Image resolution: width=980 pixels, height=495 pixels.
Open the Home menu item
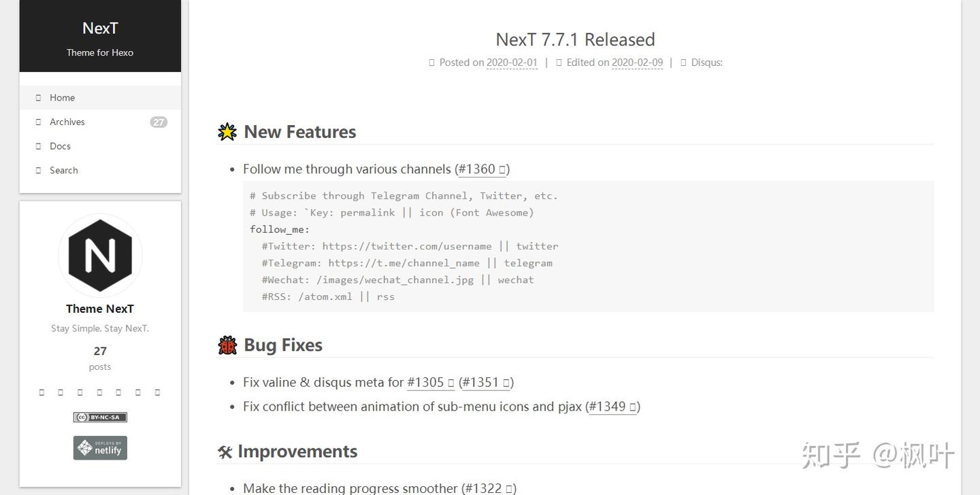pyautogui.click(x=62, y=98)
